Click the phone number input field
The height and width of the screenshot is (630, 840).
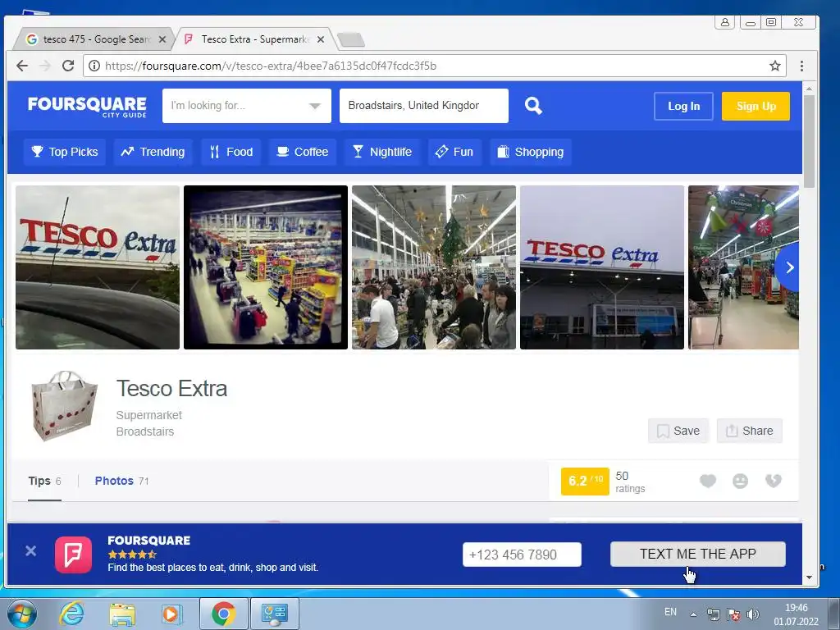(x=522, y=555)
